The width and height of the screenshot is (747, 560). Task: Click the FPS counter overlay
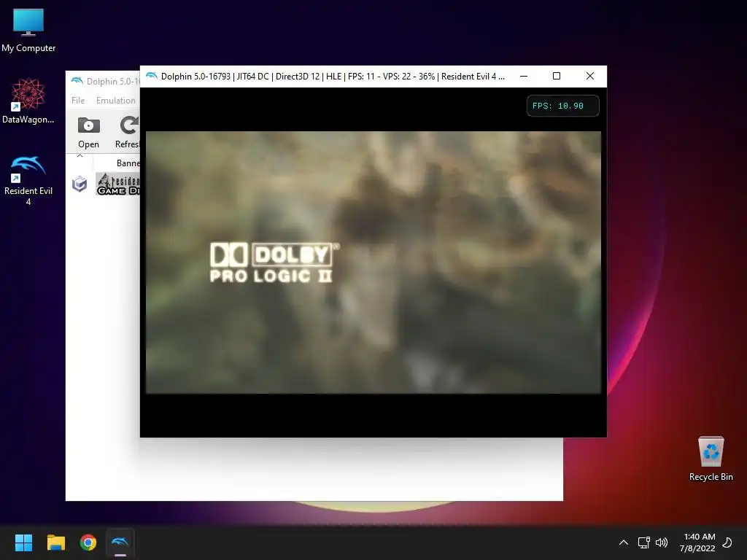pos(562,106)
